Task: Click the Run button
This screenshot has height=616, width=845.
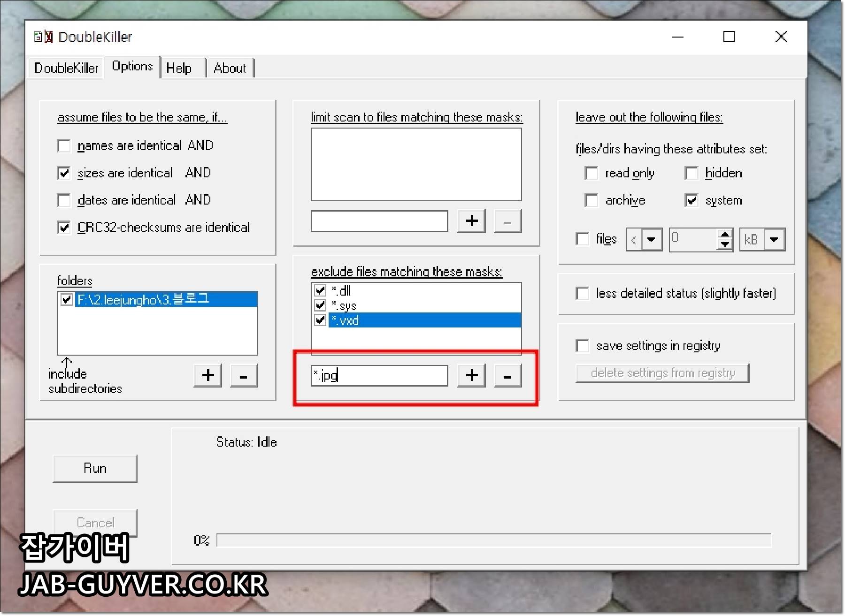Action: [95, 468]
